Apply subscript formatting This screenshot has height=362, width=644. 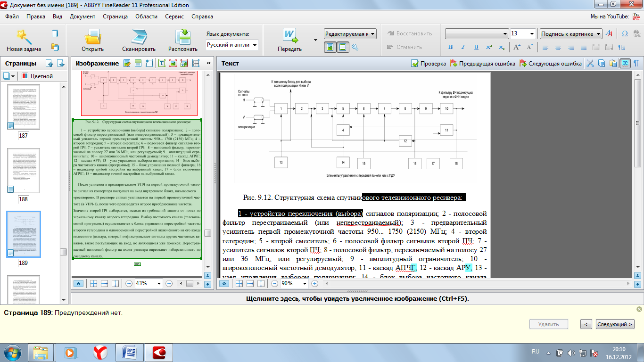coord(502,47)
